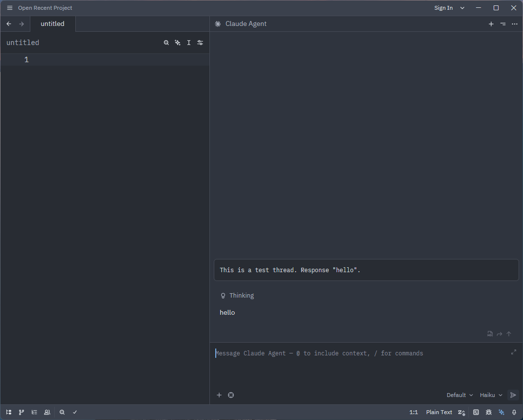Click the share-arrow icon below the response
This screenshot has width=523, height=420.
point(500,333)
